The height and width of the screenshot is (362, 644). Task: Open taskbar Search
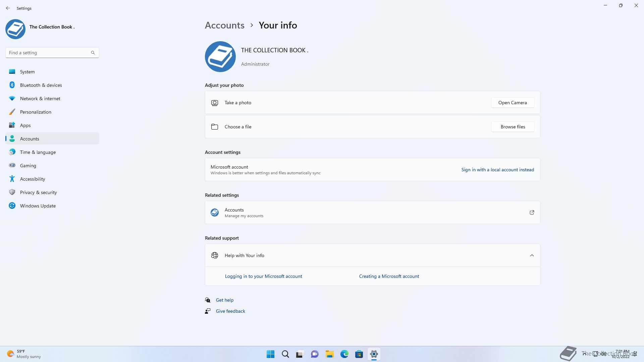pos(285,354)
